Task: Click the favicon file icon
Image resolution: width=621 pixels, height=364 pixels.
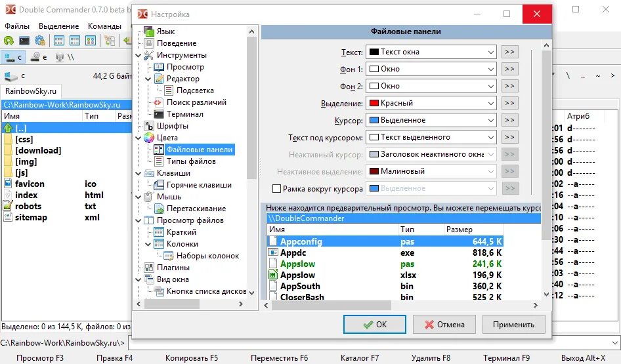Action: point(8,184)
